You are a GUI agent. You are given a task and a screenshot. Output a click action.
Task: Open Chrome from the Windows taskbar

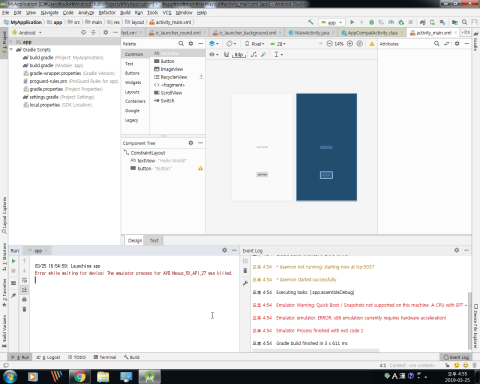[x=80, y=377]
